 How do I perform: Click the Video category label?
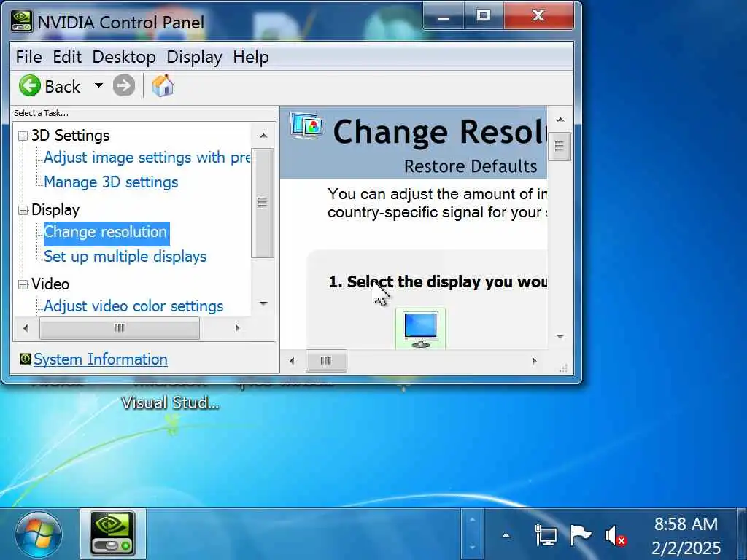50,284
